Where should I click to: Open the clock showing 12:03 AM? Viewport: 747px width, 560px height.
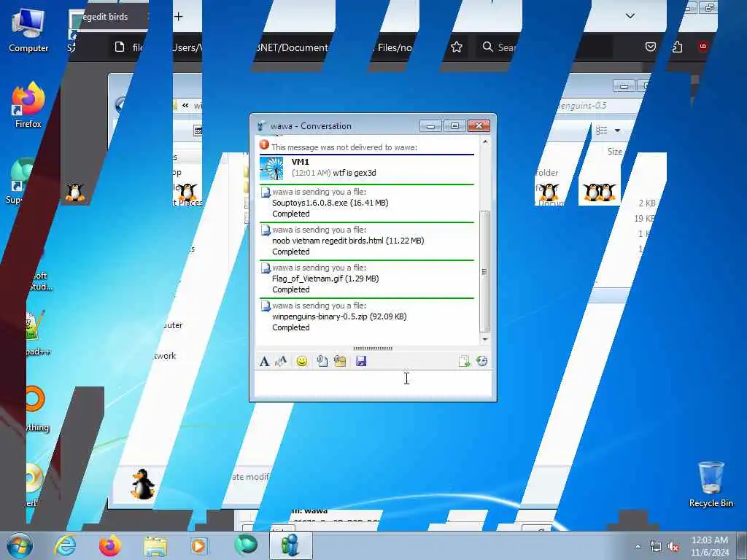tap(710, 546)
